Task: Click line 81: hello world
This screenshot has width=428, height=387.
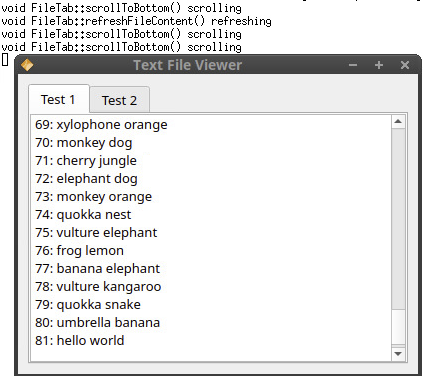Action: click(x=80, y=340)
